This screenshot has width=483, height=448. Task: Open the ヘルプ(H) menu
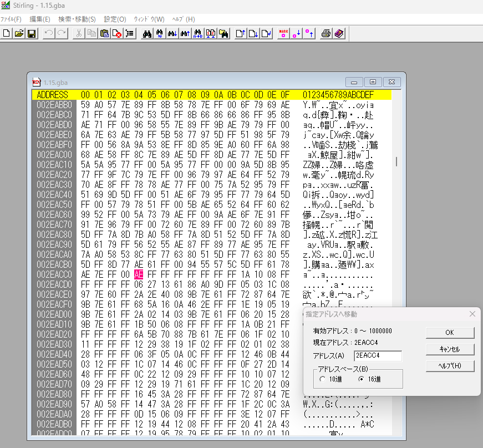[184, 19]
